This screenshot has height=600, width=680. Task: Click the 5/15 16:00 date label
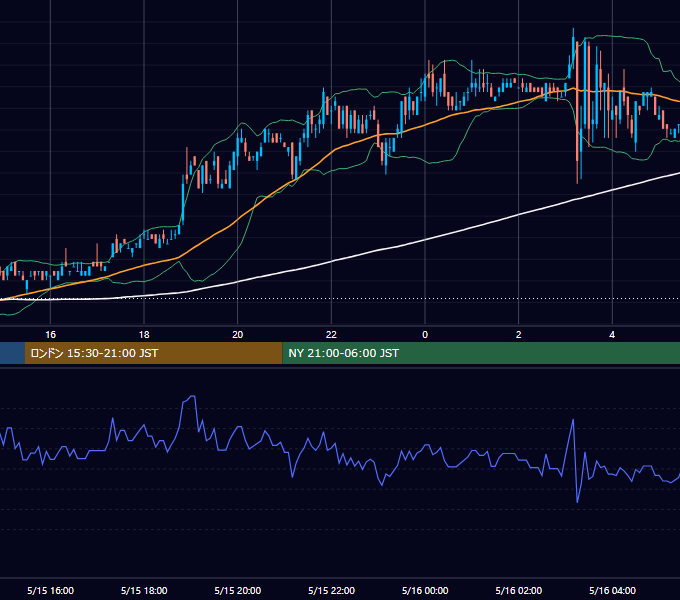click(50, 590)
